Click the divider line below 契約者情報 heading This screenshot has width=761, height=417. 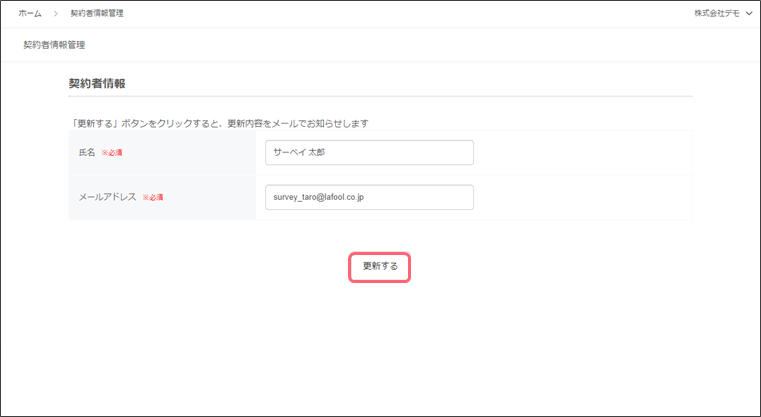tap(380, 96)
